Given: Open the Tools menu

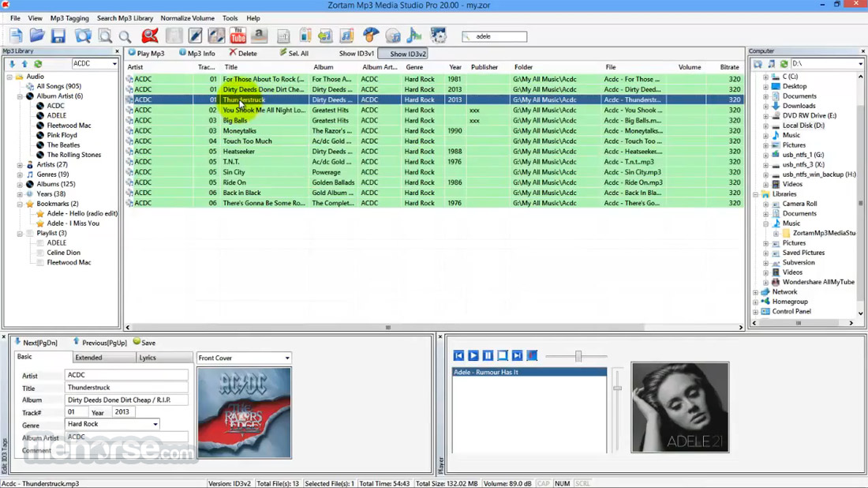Looking at the screenshot, I should [x=230, y=18].
